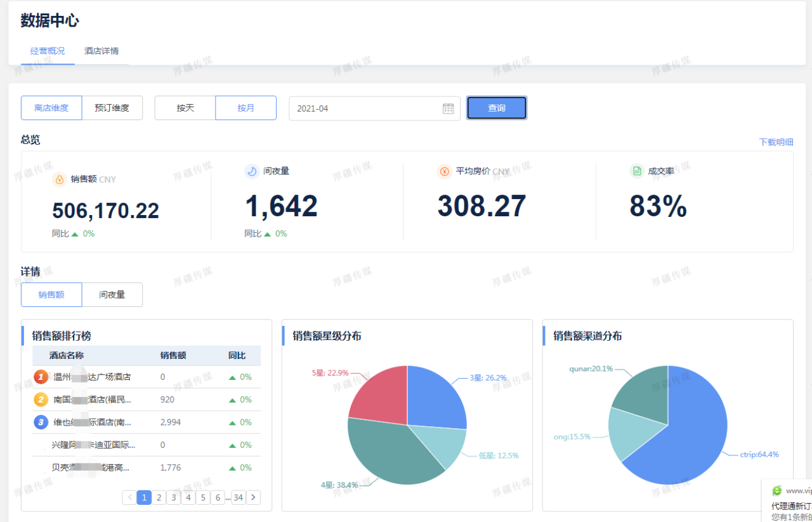Go to page 34 of ranking
The image size is (812, 522).
click(239, 497)
